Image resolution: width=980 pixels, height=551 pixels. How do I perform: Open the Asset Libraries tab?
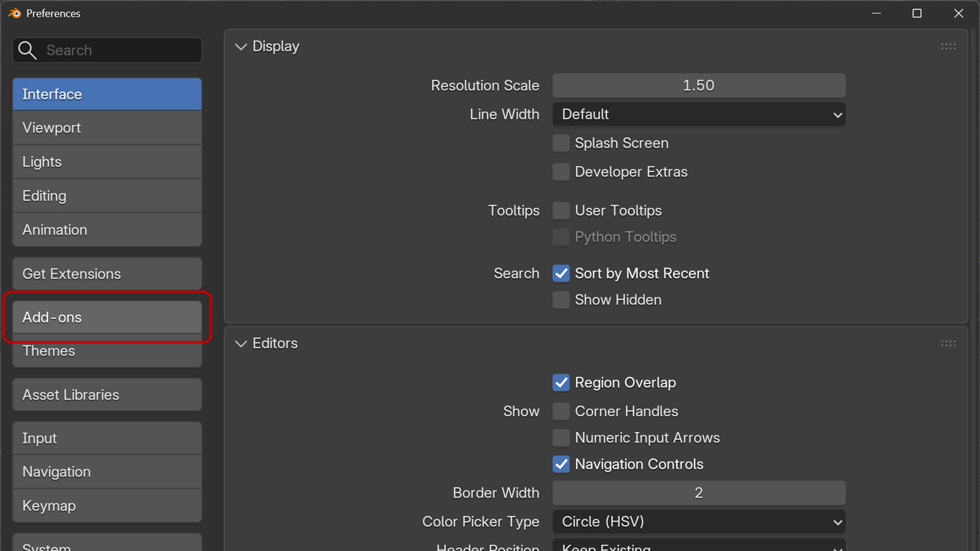pos(107,395)
